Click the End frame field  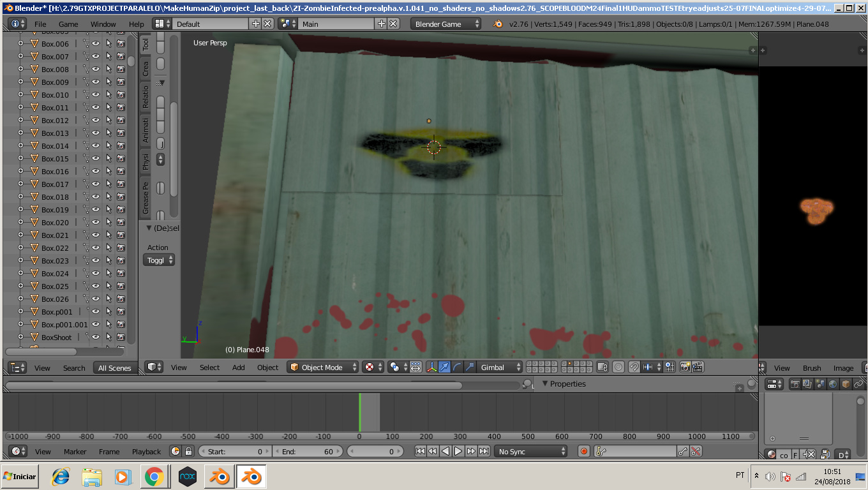pyautogui.click(x=308, y=451)
